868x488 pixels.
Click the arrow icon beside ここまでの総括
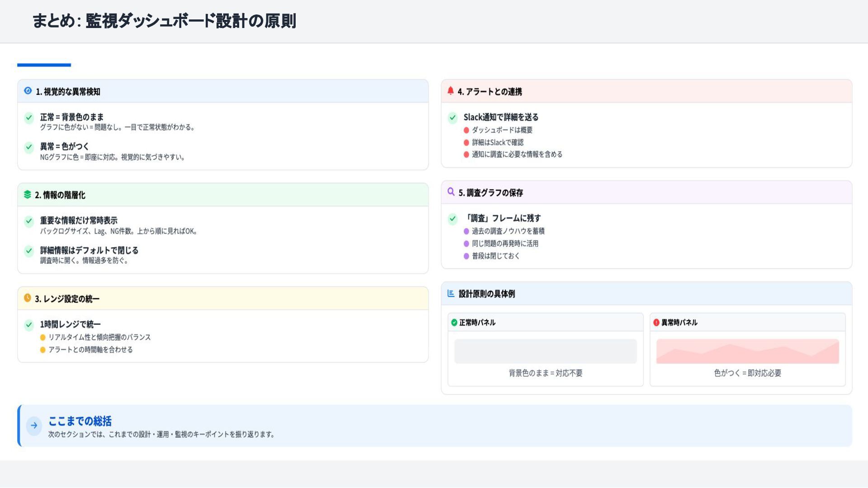pyautogui.click(x=34, y=426)
